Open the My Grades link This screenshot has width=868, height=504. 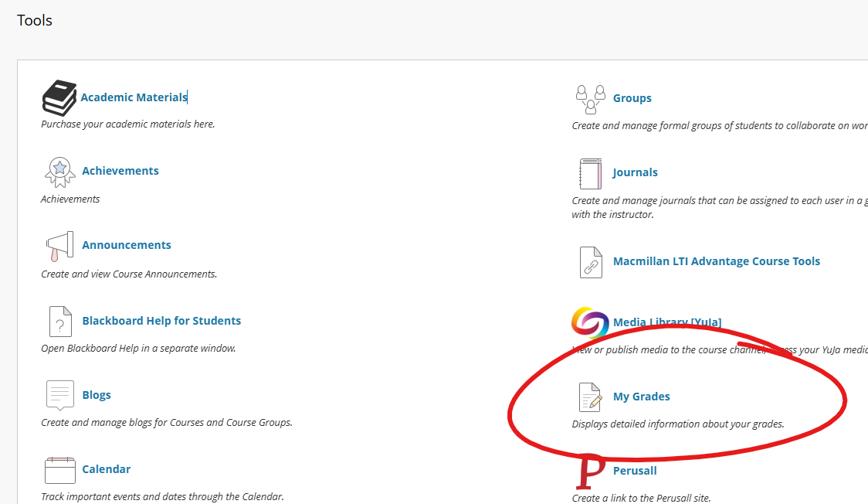point(641,397)
